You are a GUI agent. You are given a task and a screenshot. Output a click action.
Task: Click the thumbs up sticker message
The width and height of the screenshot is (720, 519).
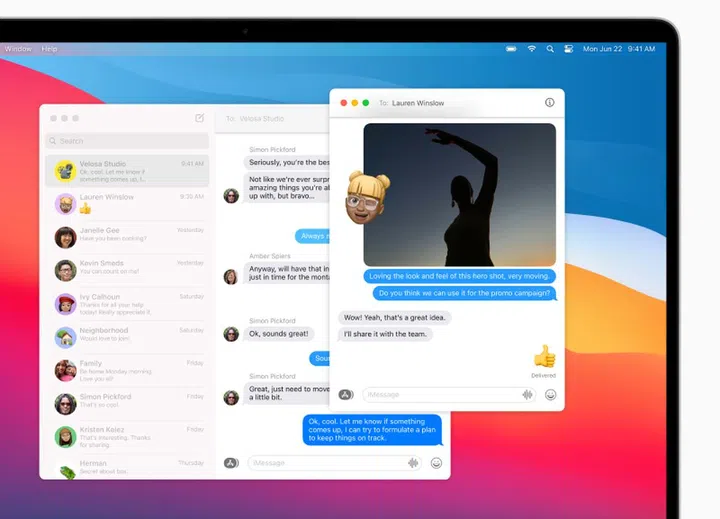coord(545,356)
